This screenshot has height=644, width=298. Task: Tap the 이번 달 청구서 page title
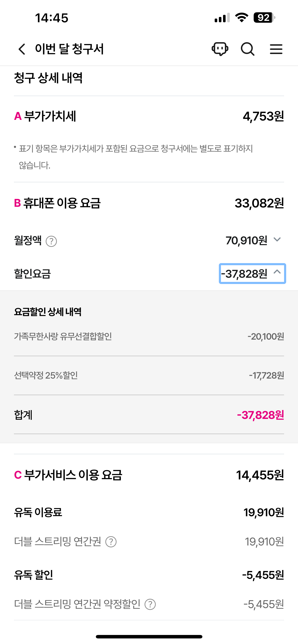click(x=69, y=49)
